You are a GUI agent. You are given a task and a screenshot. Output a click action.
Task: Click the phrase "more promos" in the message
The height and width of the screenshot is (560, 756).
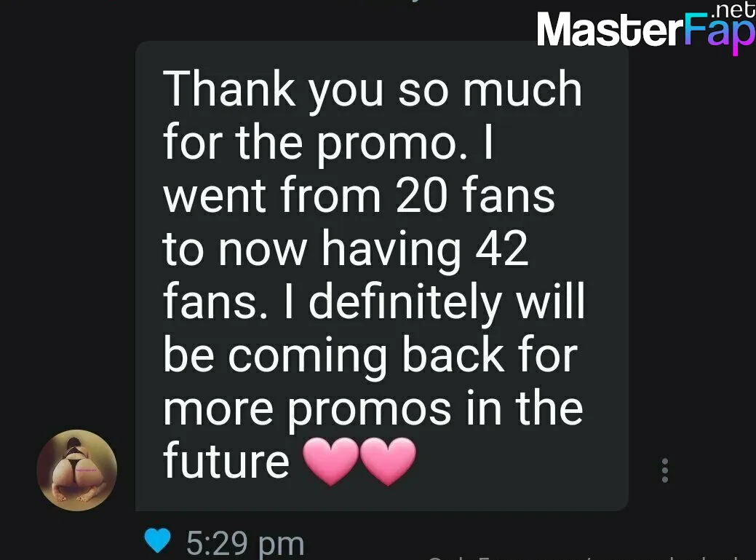tap(307, 410)
